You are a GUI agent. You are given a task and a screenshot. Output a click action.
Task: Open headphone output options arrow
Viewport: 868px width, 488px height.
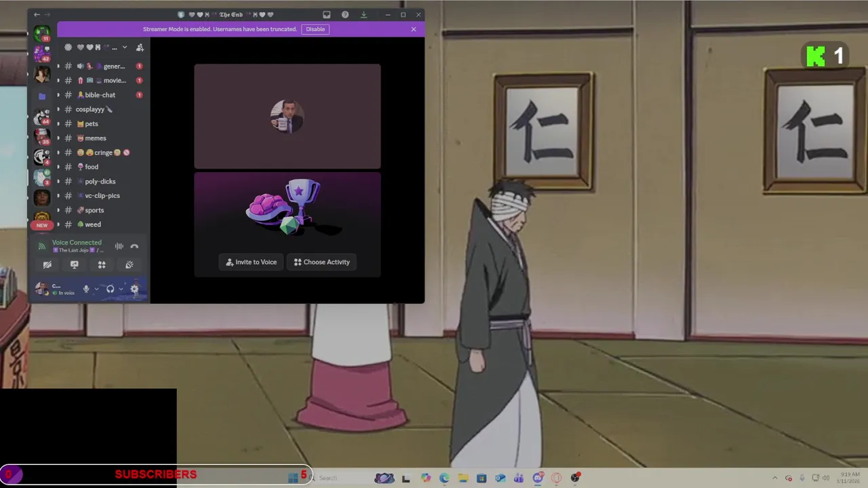121,289
